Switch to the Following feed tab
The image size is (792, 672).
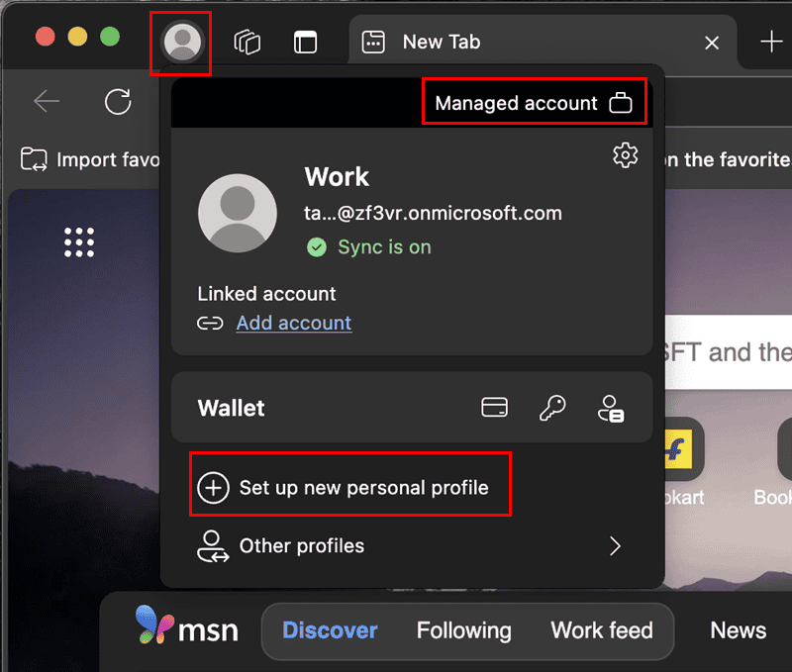pyautogui.click(x=463, y=630)
